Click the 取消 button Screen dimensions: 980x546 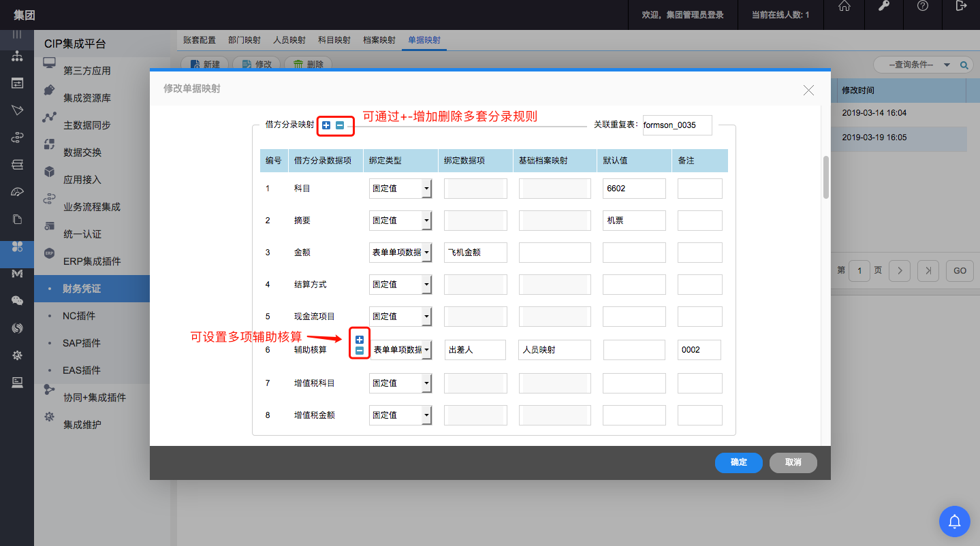[x=793, y=462]
